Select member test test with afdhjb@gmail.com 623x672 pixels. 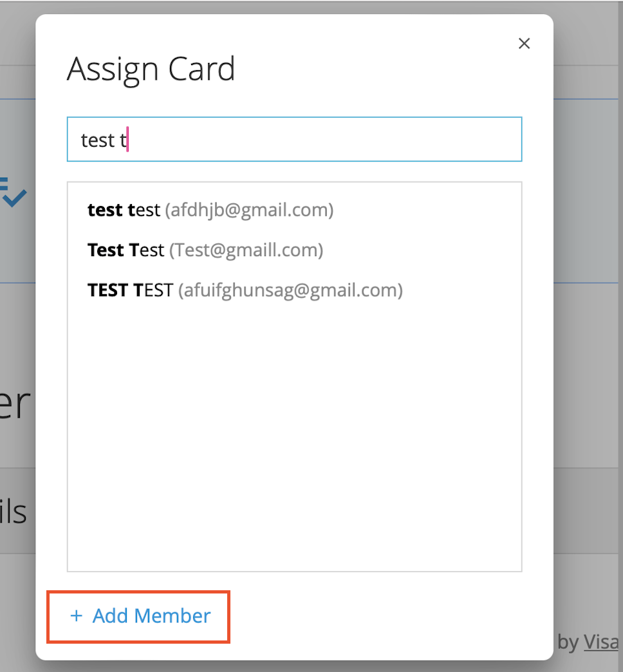[210, 210]
